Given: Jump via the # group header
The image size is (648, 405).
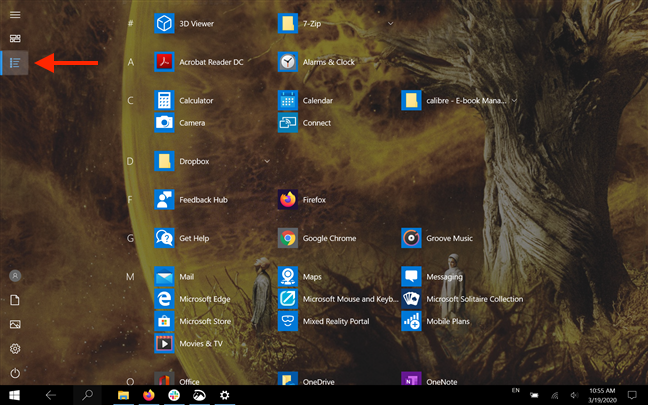Looking at the screenshot, I should 130,24.
